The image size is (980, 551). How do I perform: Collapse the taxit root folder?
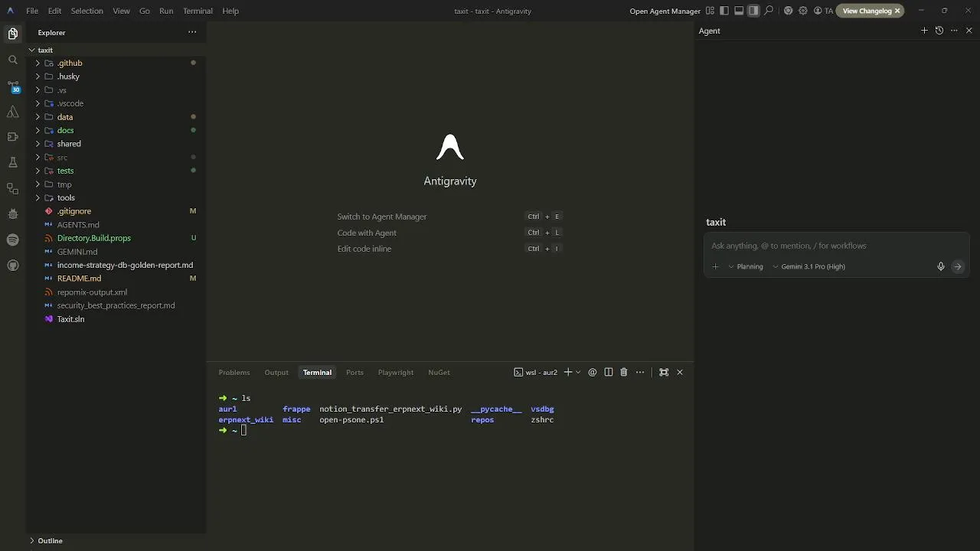click(x=31, y=50)
